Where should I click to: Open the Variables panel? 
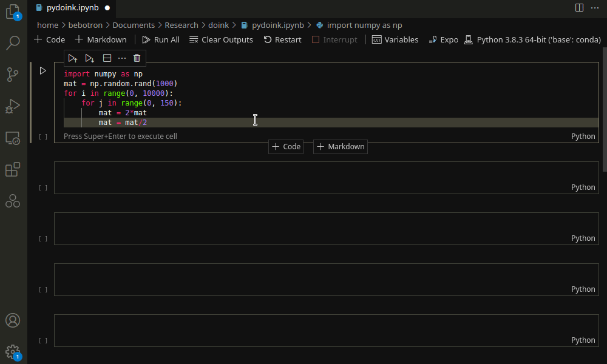(x=395, y=39)
